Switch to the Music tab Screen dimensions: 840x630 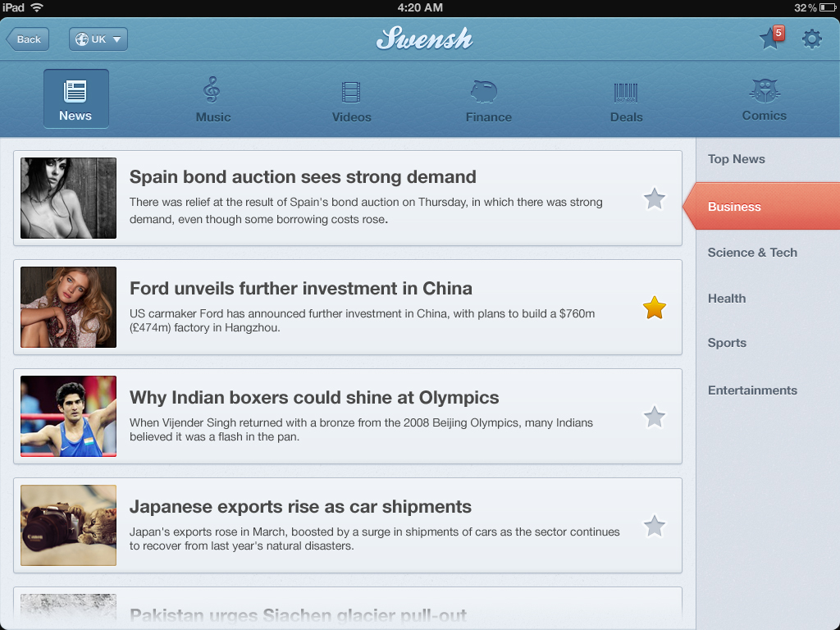(x=213, y=99)
